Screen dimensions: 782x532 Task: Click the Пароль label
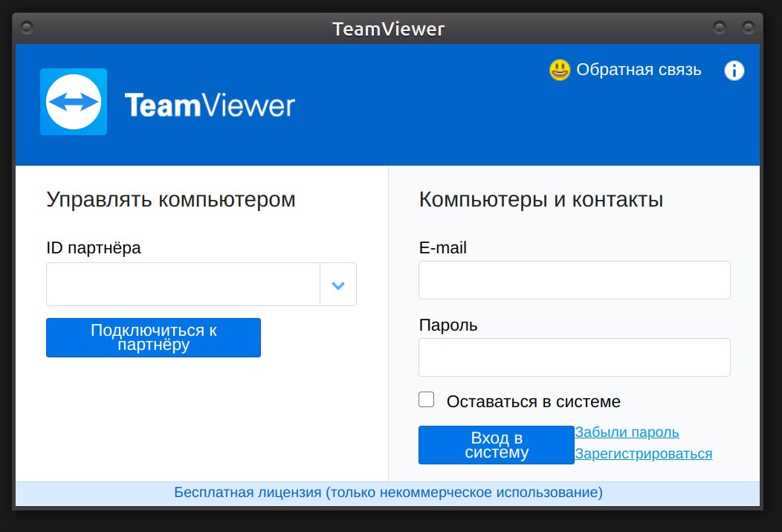[448, 325]
